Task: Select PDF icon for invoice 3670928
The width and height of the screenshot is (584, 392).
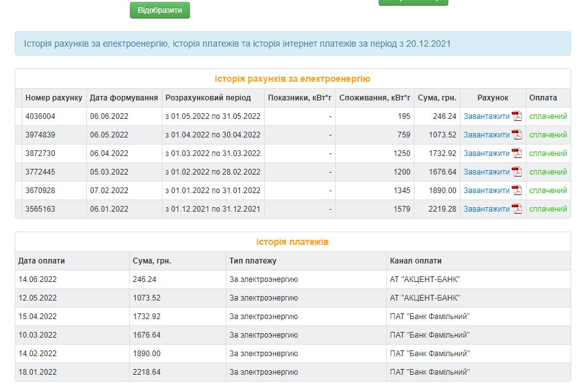Action: coord(516,191)
